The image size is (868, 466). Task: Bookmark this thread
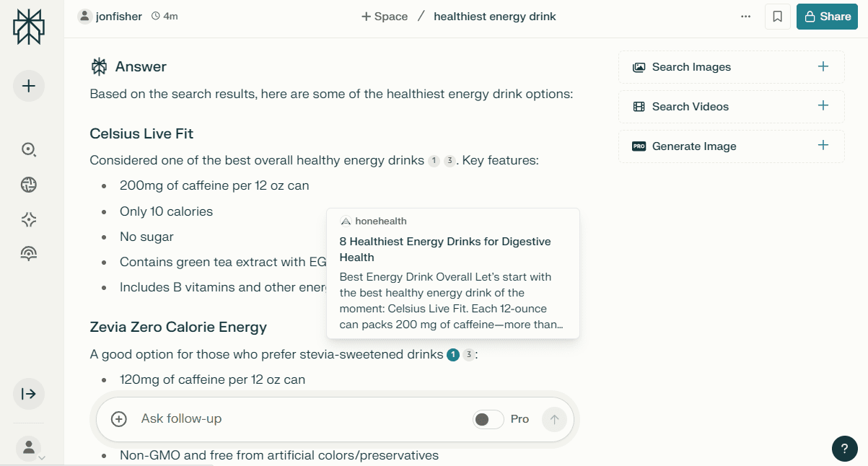coord(777,17)
